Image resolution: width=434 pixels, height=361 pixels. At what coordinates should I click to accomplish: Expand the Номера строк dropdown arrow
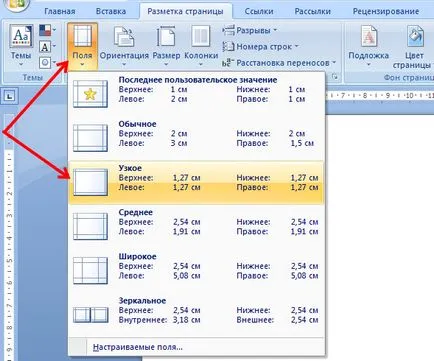click(x=296, y=47)
